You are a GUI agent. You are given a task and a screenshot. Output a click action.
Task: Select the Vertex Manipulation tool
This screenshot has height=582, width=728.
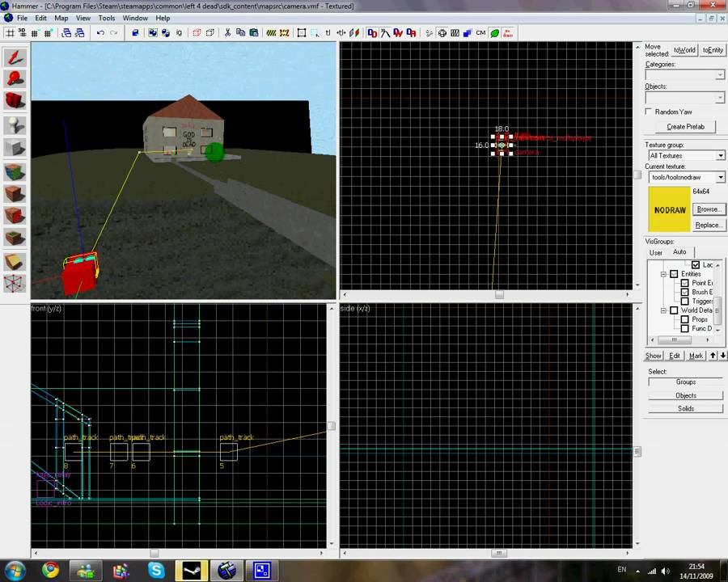point(15,284)
